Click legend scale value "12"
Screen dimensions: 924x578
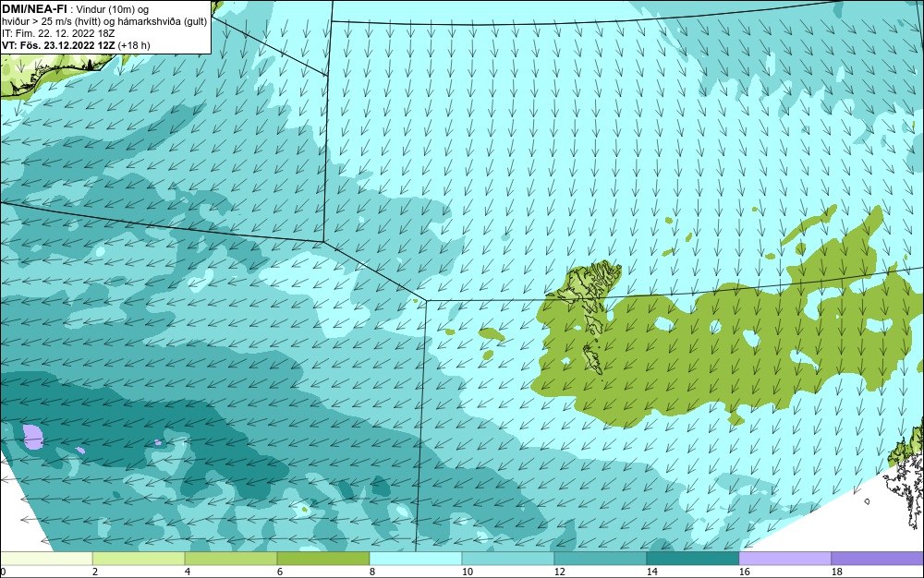click(x=559, y=572)
